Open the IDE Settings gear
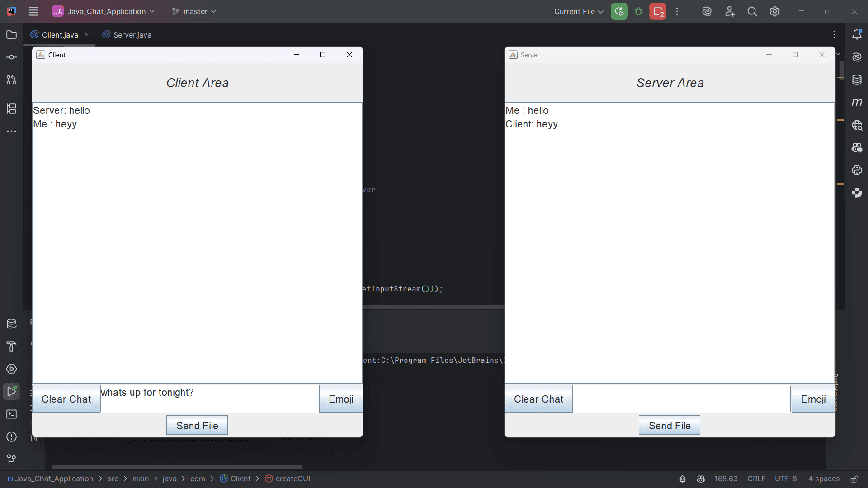868x488 pixels. coord(775,11)
